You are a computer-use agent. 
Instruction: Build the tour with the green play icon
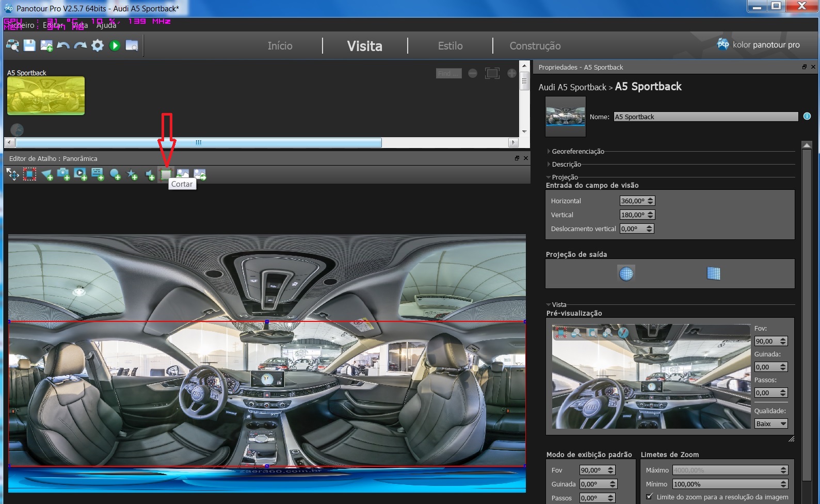click(x=115, y=45)
